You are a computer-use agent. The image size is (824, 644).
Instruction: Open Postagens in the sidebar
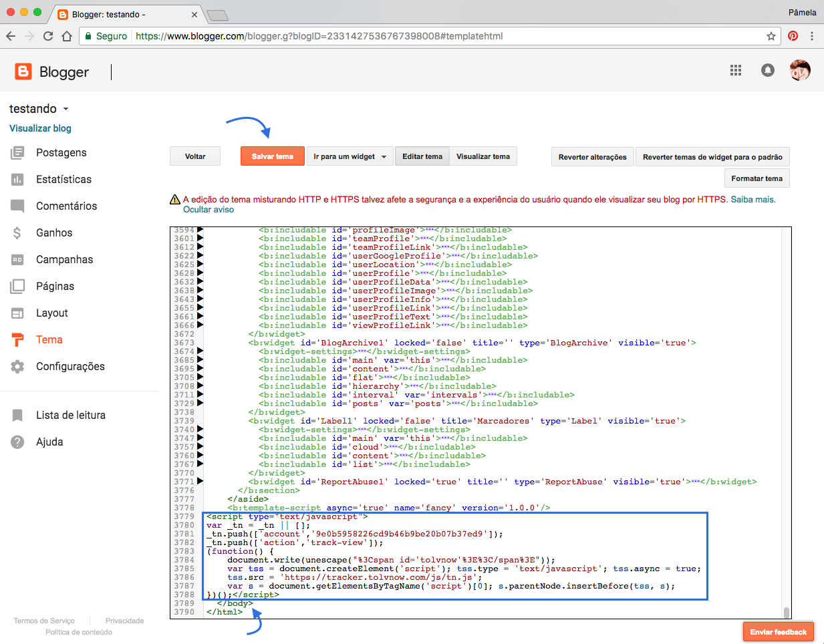click(61, 153)
